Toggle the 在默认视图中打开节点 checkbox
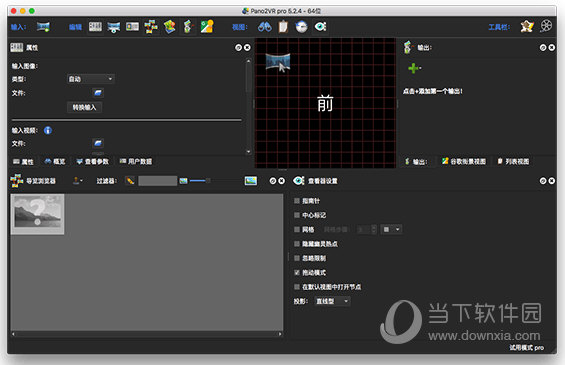This screenshot has width=565, height=365. tap(297, 287)
